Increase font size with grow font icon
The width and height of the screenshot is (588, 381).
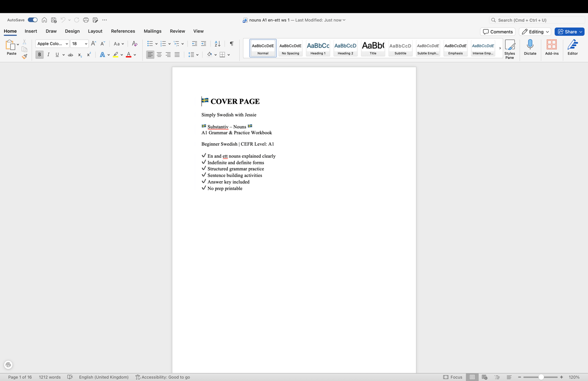93,44
